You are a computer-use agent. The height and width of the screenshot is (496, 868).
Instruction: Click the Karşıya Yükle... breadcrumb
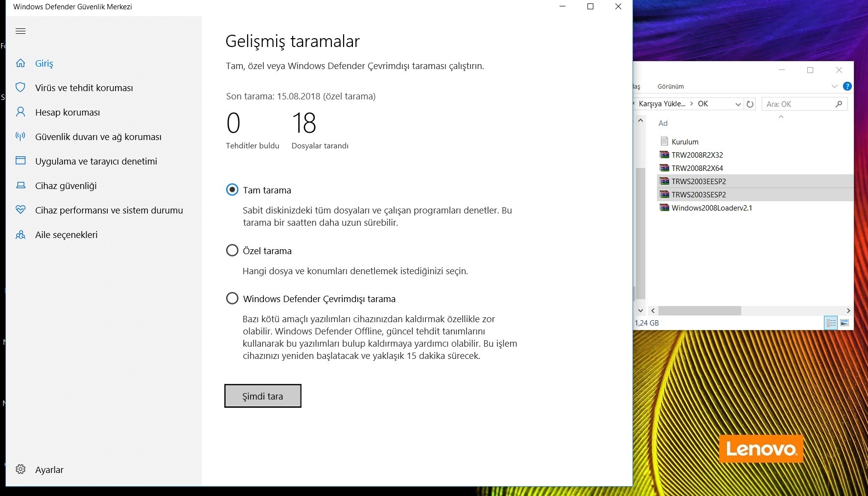662,104
